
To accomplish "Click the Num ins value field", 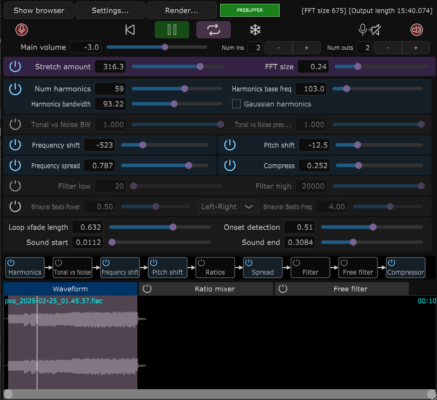I will pos(255,48).
